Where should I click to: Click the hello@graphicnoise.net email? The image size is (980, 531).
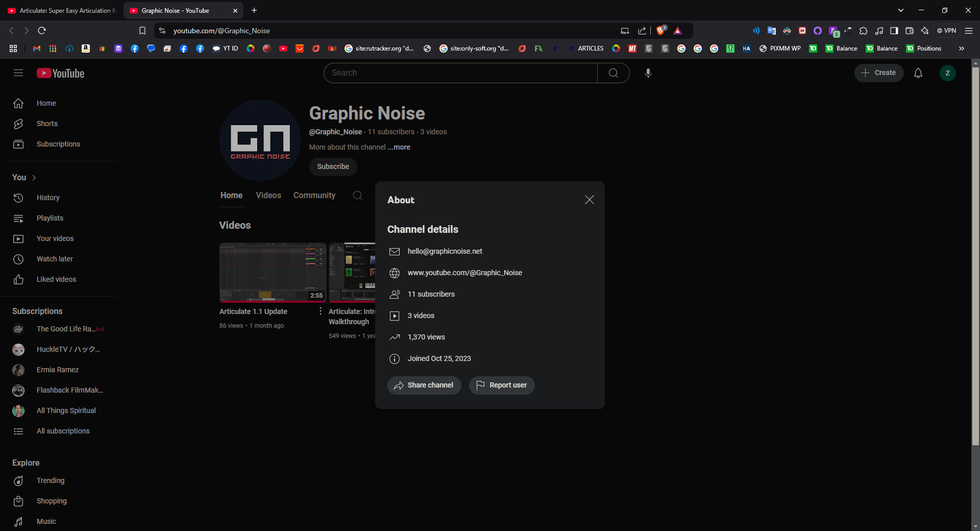pyautogui.click(x=445, y=251)
